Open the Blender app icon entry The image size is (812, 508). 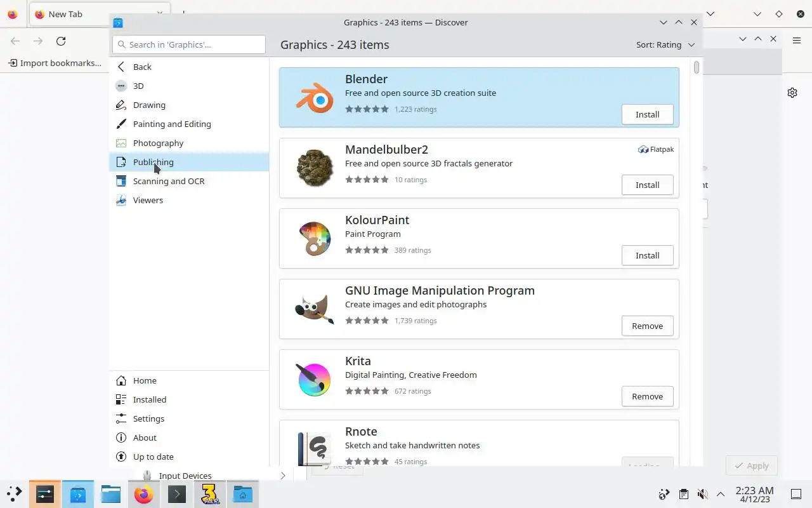click(315, 98)
